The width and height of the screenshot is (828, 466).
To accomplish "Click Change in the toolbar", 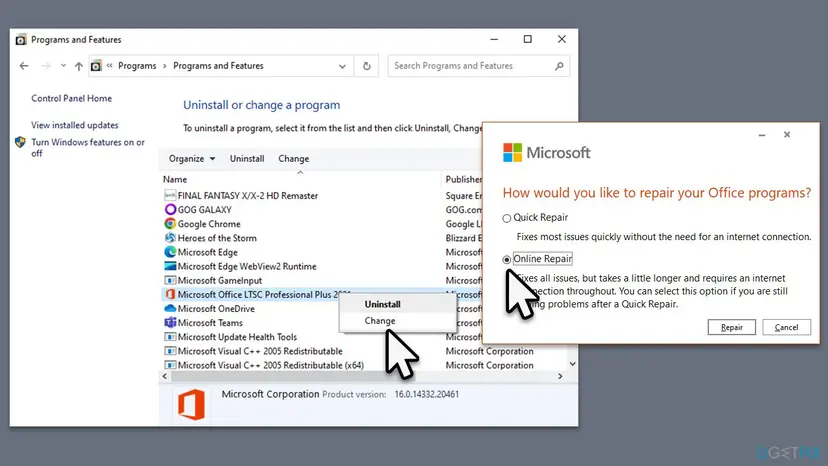I will tap(294, 159).
